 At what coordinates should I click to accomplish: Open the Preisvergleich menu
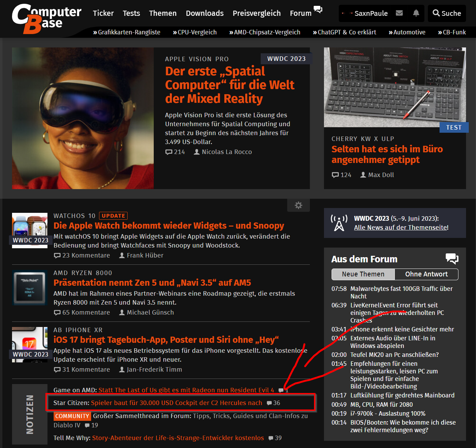[257, 13]
